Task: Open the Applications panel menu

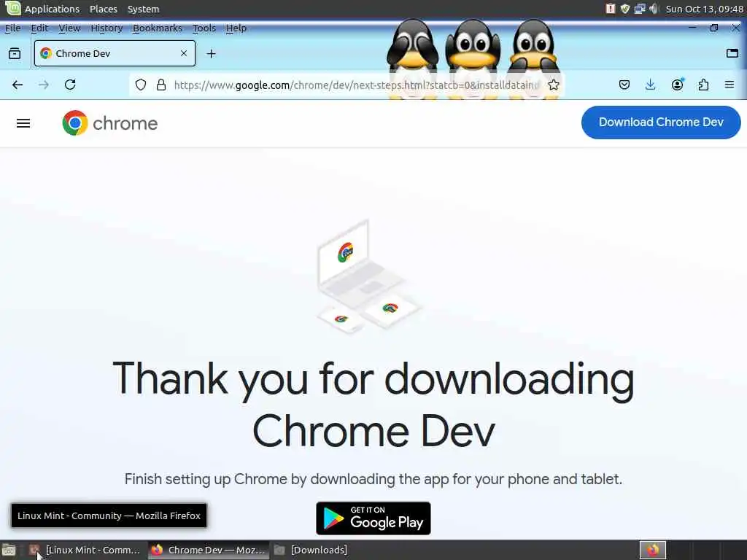Action: coord(53,9)
